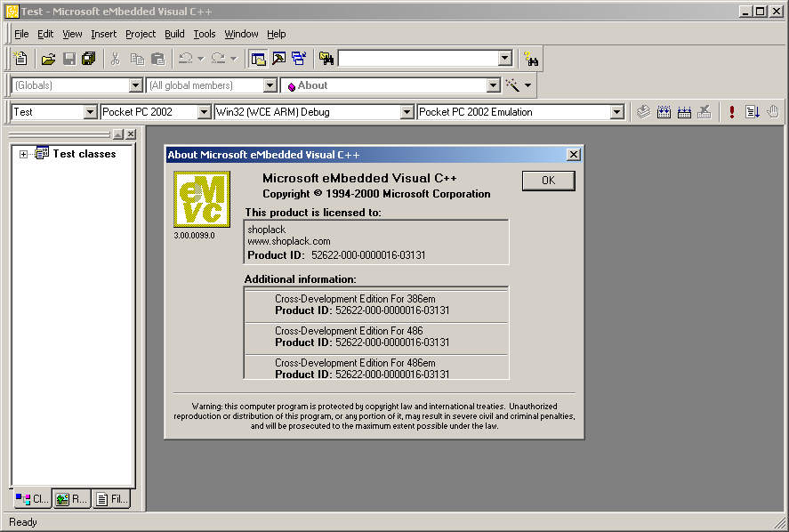Viewport: 789px width, 532px height.
Task: Open the About function dropdown in WizardBar
Action: coord(494,85)
